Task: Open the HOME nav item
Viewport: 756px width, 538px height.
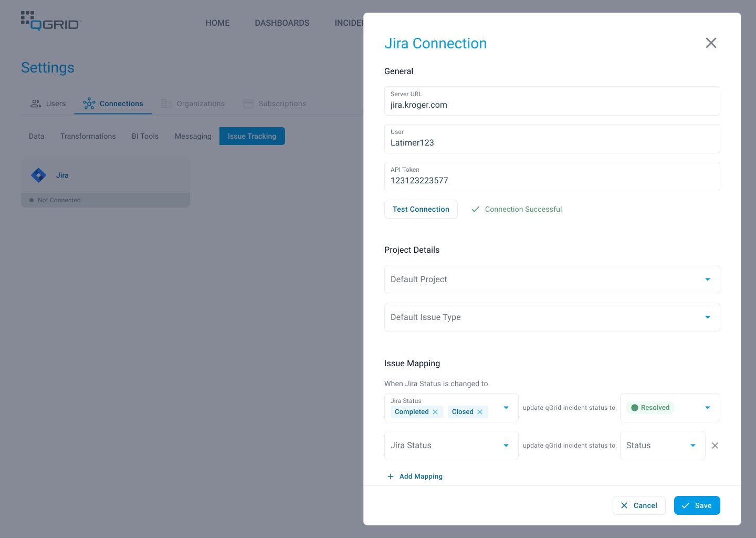Action: click(x=217, y=23)
